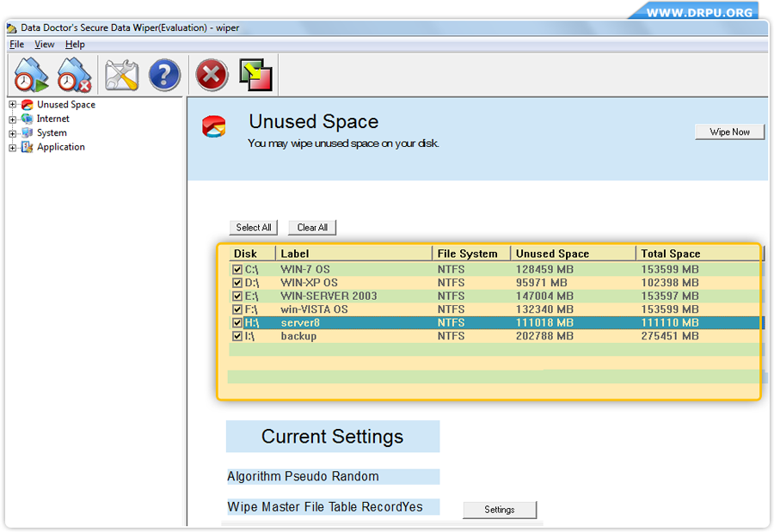Select the WIN-SERVER 2003 label cell
The image size is (774, 532).
point(329,297)
